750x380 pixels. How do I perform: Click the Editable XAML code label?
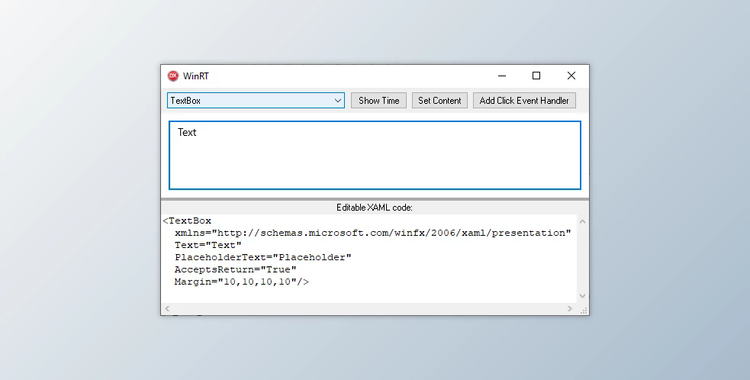tap(375, 208)
